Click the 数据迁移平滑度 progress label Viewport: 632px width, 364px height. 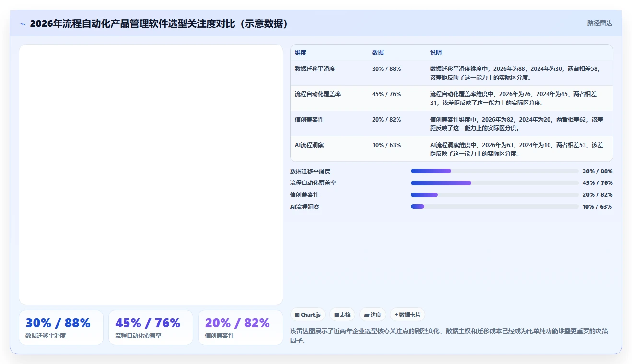pyautogui.click(x=310, y=171)
